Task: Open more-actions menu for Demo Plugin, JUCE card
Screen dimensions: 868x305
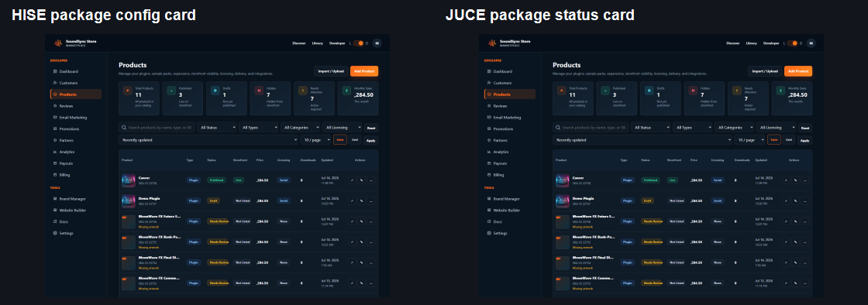Action: 804,200
